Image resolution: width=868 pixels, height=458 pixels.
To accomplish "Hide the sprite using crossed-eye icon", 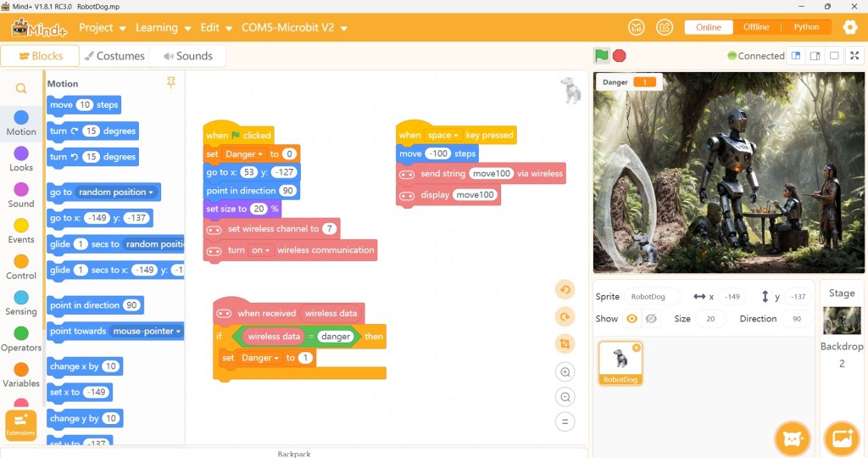I will pos(651,319).
